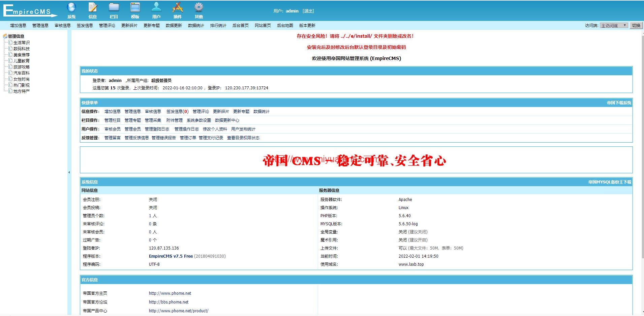
Task: Open the http://www.phome.net link
Action: click(x=170, y=293)
